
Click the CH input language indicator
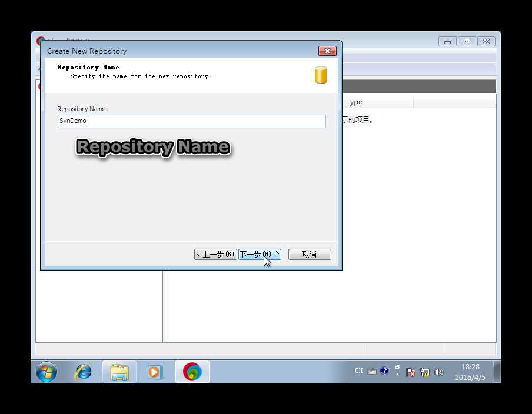tap(358, 371)
